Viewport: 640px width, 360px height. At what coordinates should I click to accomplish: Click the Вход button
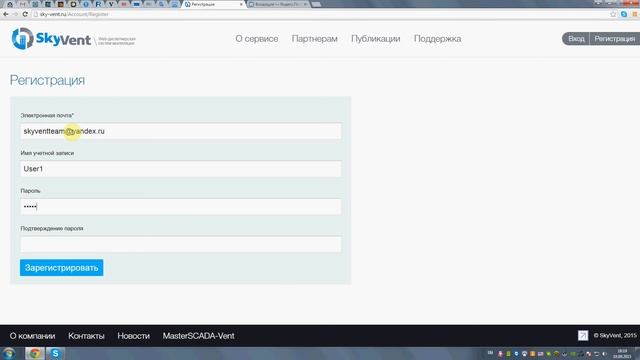coord(576,39)
